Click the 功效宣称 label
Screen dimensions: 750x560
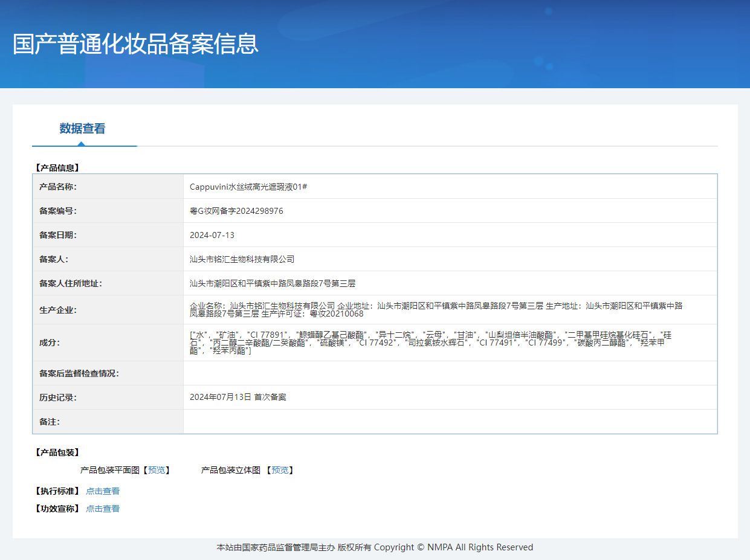pos(57,509)
